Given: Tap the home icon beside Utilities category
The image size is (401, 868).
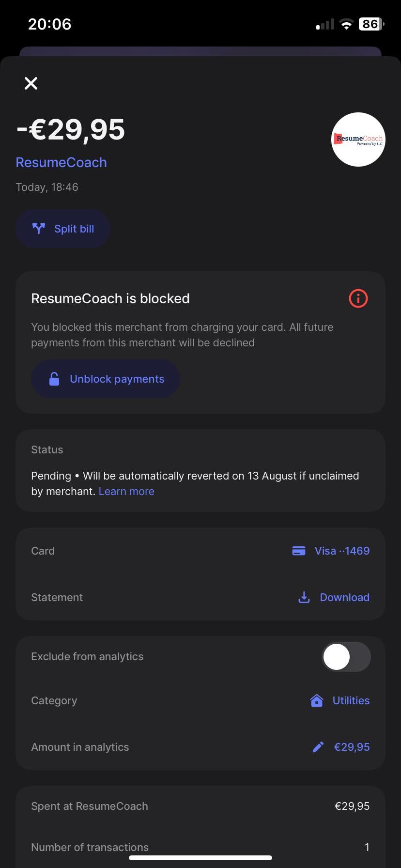Looking at the screenshot, I should coord(316,700).
